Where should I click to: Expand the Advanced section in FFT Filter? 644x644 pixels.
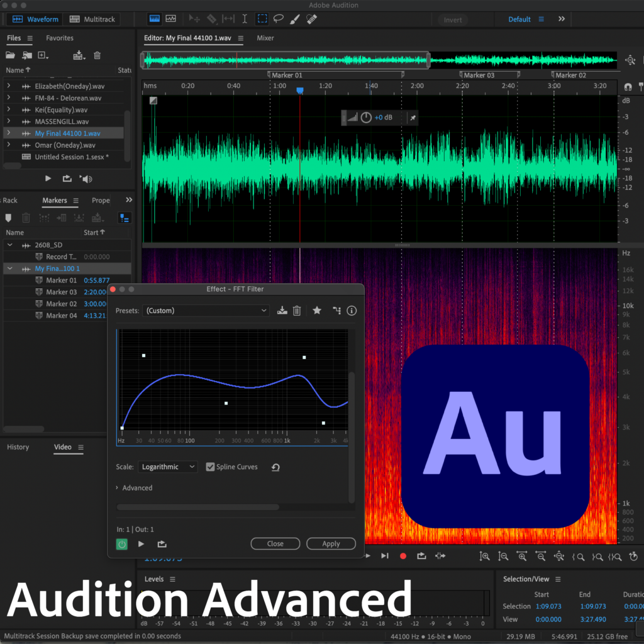117,487
